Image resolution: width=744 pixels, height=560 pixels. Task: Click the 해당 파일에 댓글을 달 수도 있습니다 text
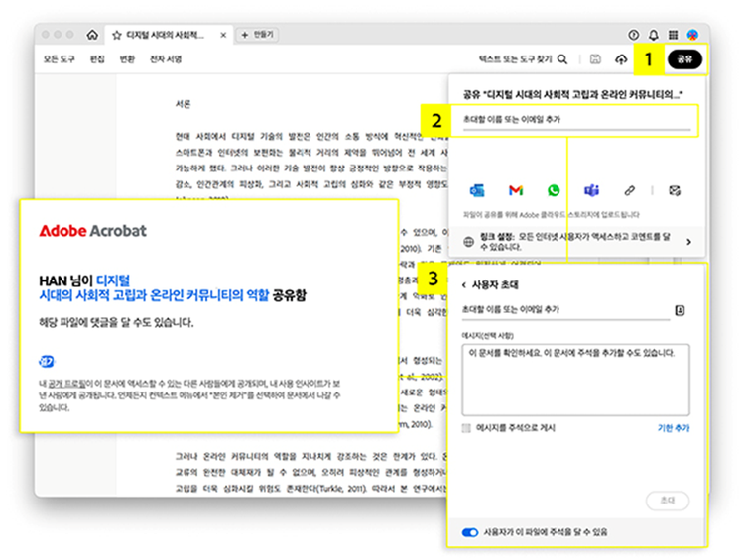[116, 323]
